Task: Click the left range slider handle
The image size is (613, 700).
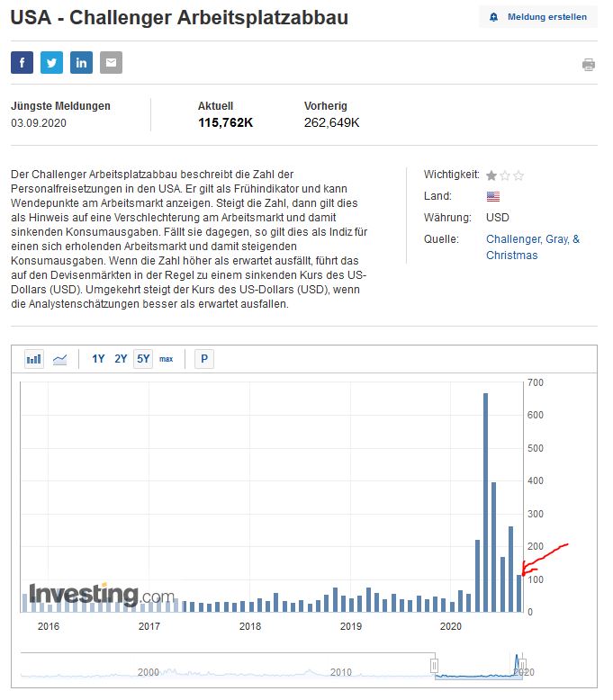Action: pyautogui.click(x=434, y=666)
